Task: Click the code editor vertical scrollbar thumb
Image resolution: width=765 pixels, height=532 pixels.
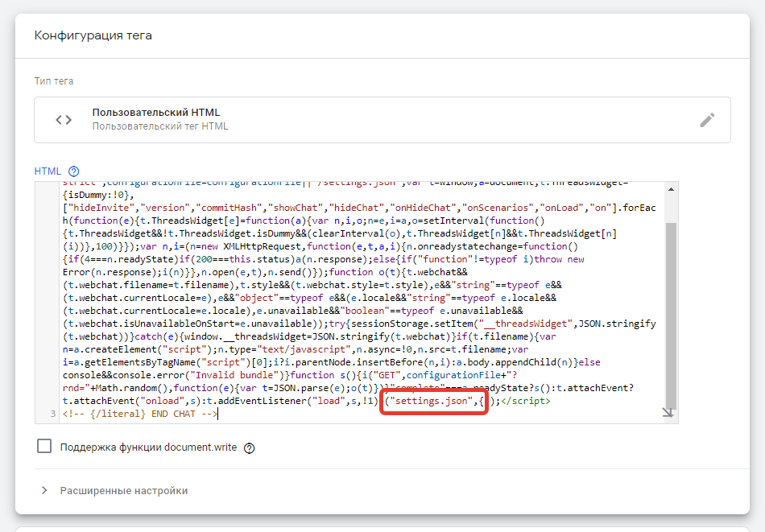Action: click(x=672, y=315)
